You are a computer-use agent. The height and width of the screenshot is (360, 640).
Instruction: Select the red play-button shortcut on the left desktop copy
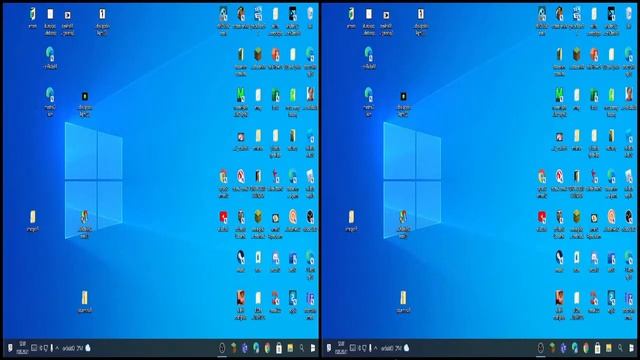tap(224, 217)
